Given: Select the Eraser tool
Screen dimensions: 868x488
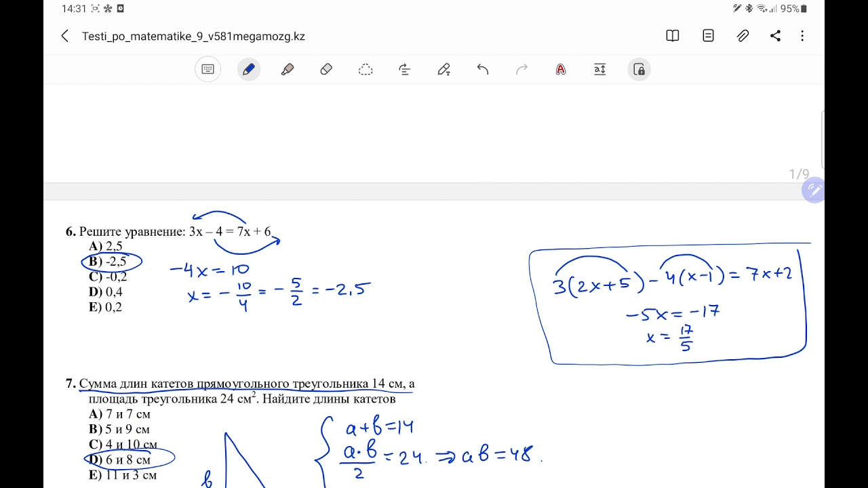Looking at the screenshot, I should click(326, 69).
